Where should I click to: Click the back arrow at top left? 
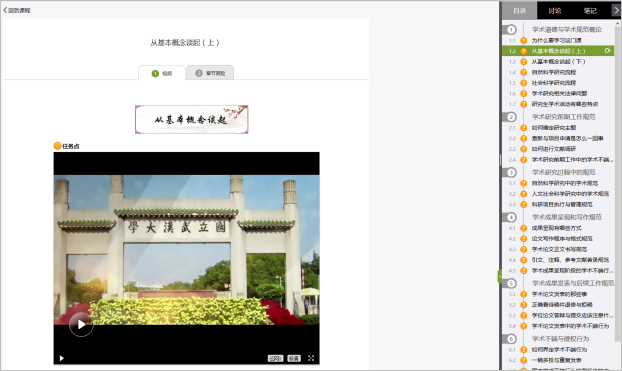coord(5,10)
